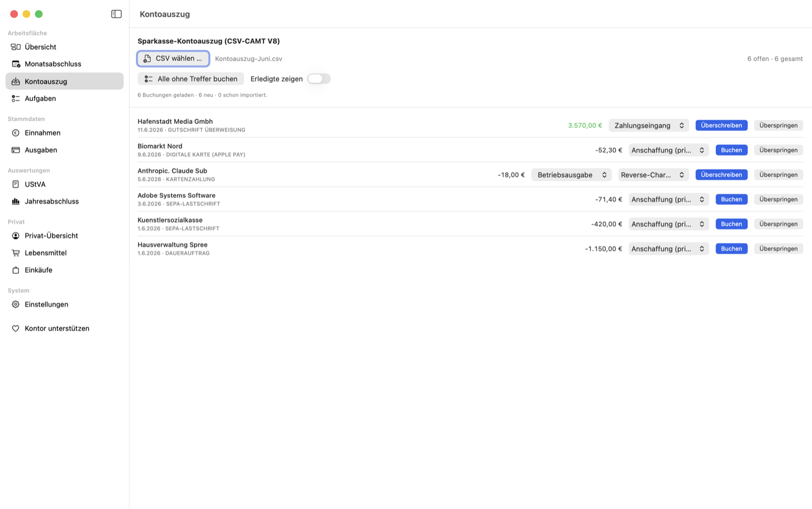Click the Monatsabschluss calendar icon
Viewport: 812px width, 509px height.
pos(16,64)
